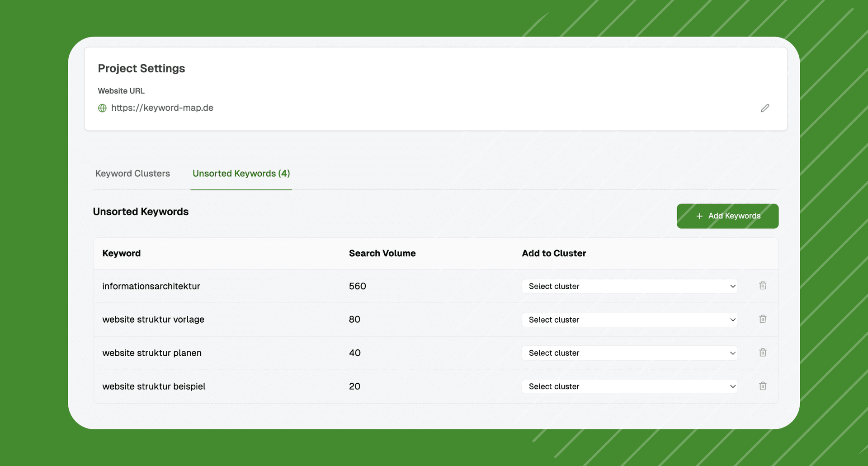Click the Website URL label
Viewport: 868px width, 466px height.
tap(121, 91)
